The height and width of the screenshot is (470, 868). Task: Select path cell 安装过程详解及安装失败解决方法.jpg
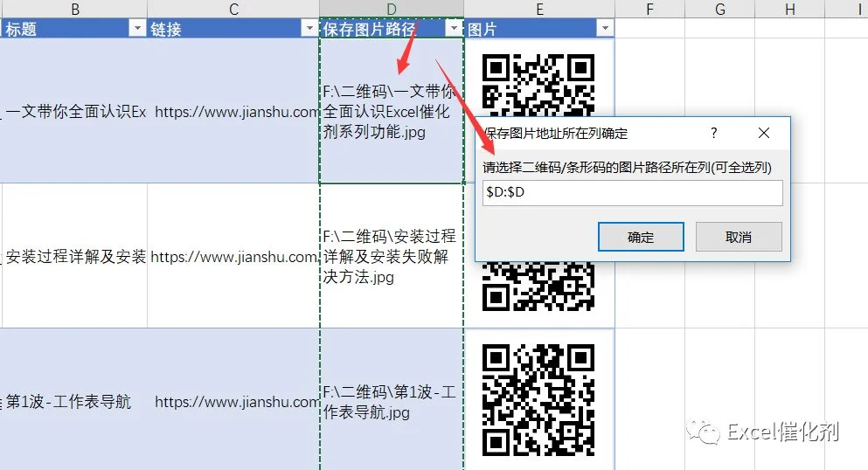point(392,256)
